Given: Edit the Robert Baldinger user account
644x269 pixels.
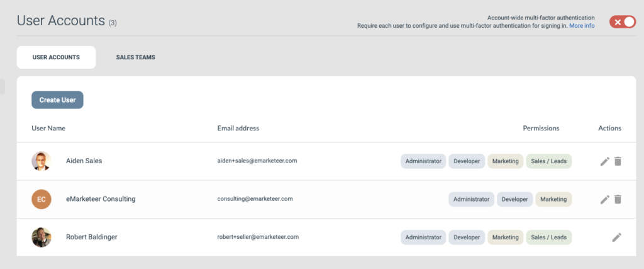Looking at the screenshot, I should pyautogui.click(x=616, y=238).
